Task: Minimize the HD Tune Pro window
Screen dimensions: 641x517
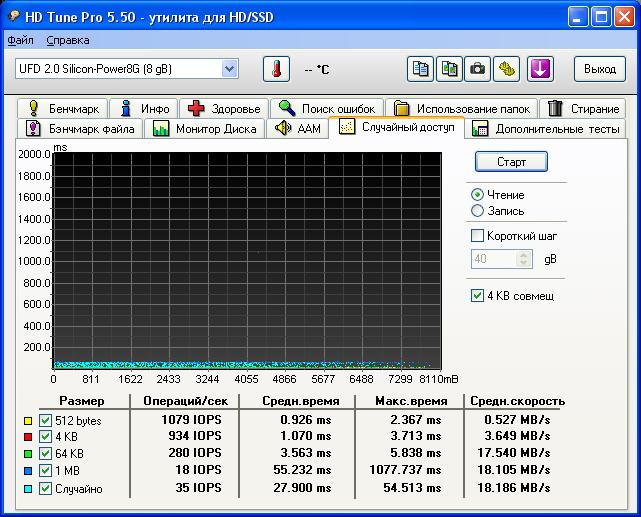Action: 578,17
